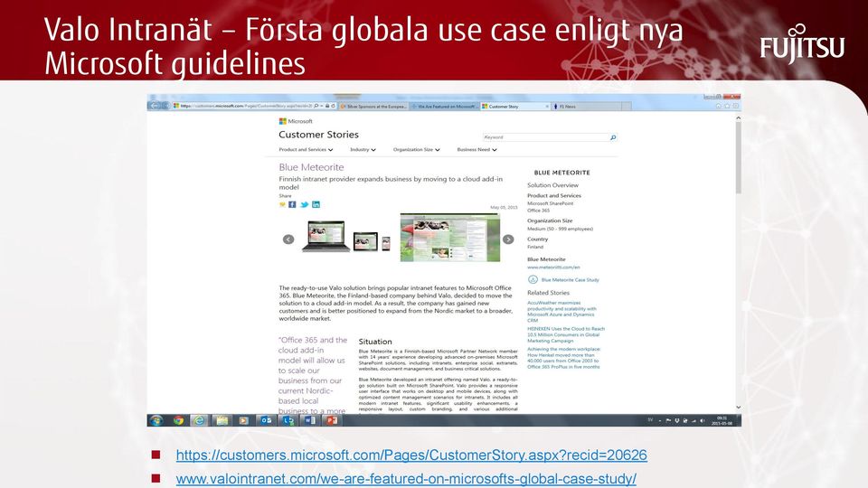Expand the Industry dropdown
This screenshot has height=488, width=868.
click(363, 149)
